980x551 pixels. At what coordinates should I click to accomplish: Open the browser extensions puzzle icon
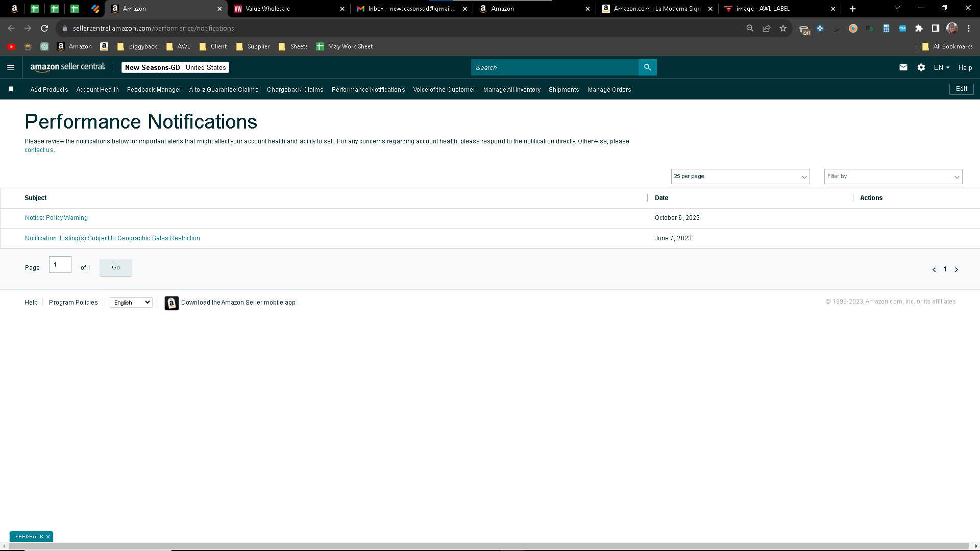919,29
